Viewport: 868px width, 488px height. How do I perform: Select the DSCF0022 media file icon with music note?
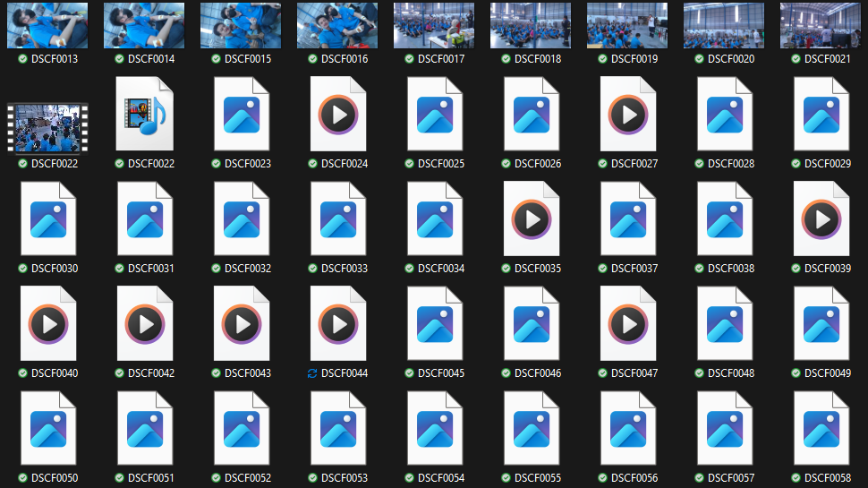tap(144, 114)
